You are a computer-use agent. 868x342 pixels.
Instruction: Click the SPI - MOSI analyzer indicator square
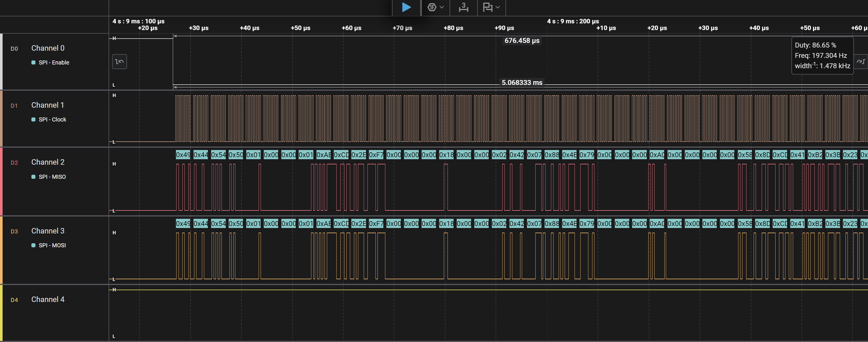point(33,245)
